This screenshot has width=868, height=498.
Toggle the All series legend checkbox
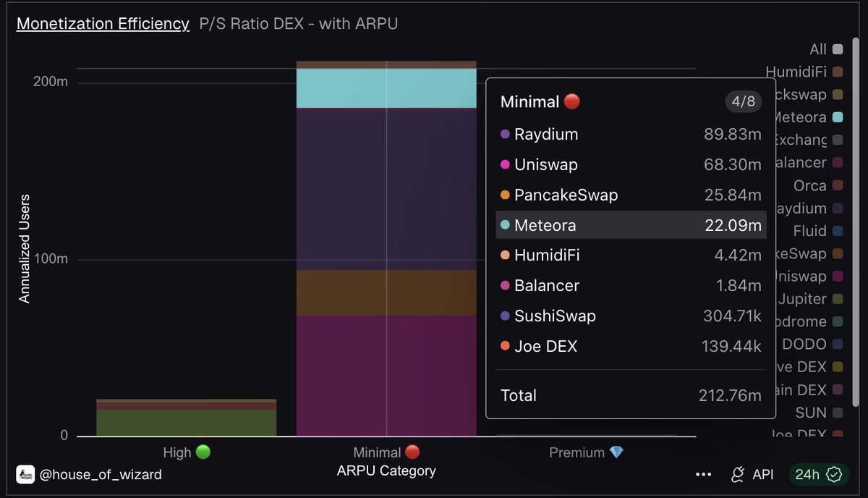point(838,49)
